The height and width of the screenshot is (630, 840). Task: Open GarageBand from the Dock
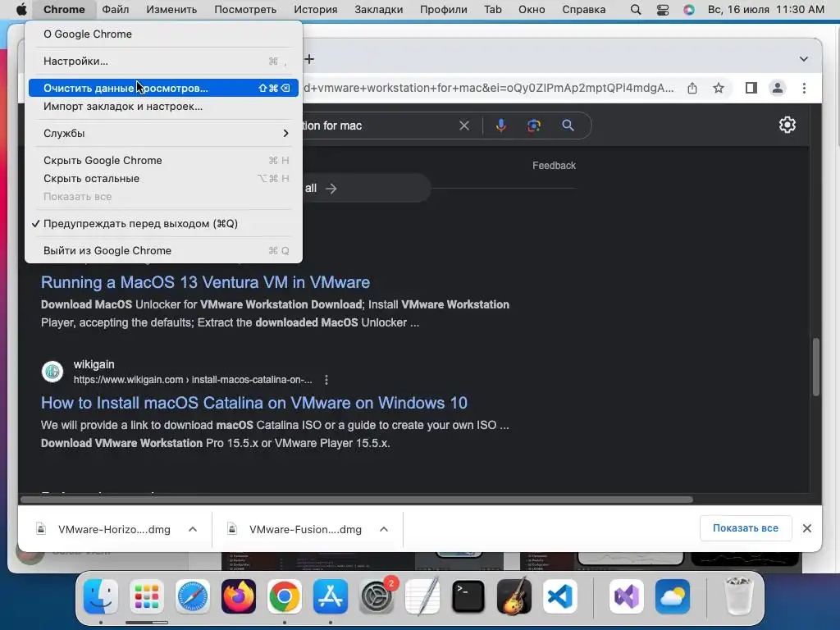pyautogui.click(x=514, y=596)
